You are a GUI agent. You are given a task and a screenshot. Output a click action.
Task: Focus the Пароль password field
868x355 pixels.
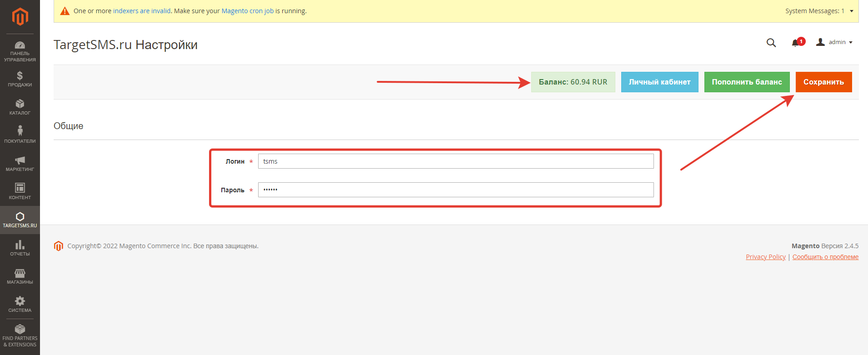(x=456, y=190)
